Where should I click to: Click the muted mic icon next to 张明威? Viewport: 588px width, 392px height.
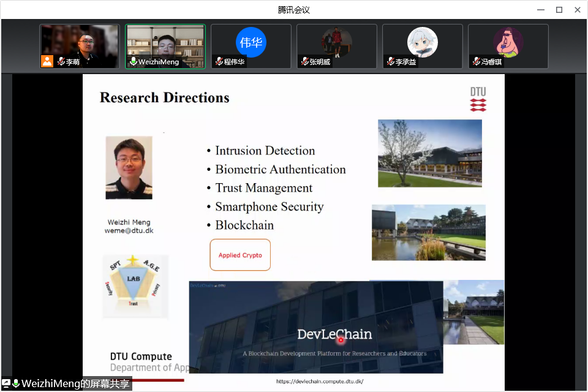click(304, 62)
